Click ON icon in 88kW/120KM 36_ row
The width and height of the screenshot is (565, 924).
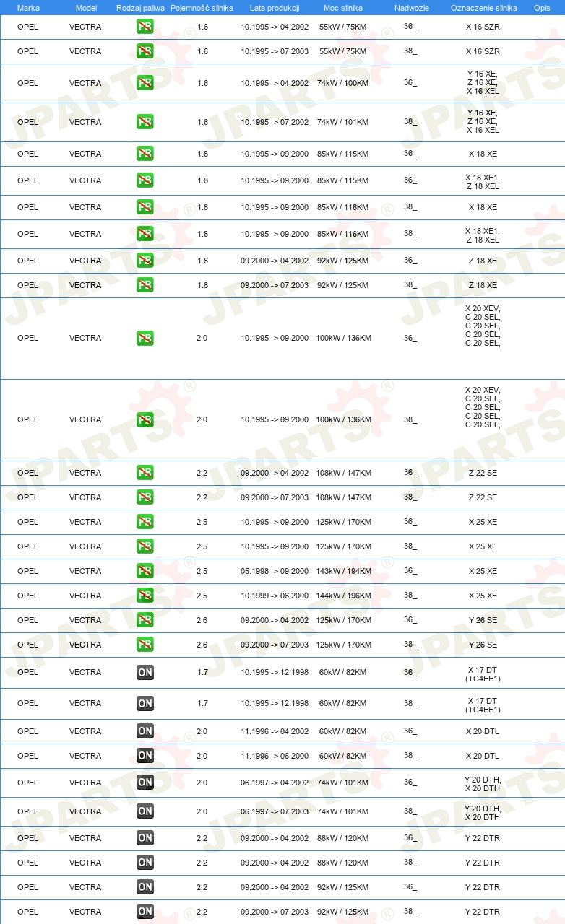click(145, 838)
